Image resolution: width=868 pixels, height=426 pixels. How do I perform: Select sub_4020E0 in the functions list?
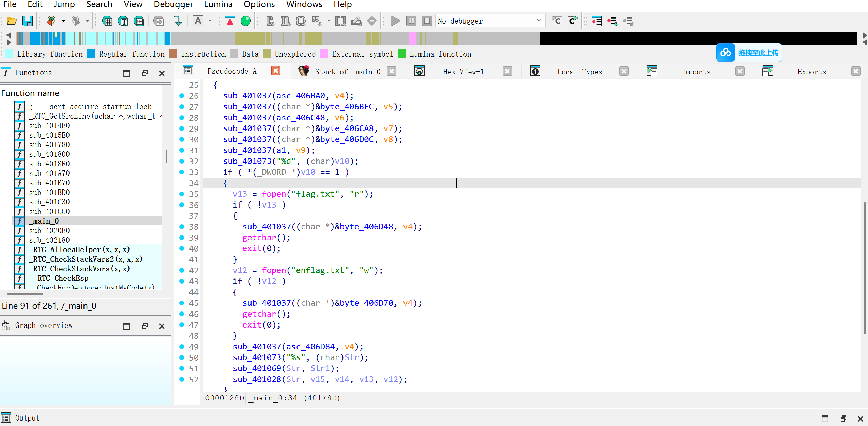pos(49,231)
